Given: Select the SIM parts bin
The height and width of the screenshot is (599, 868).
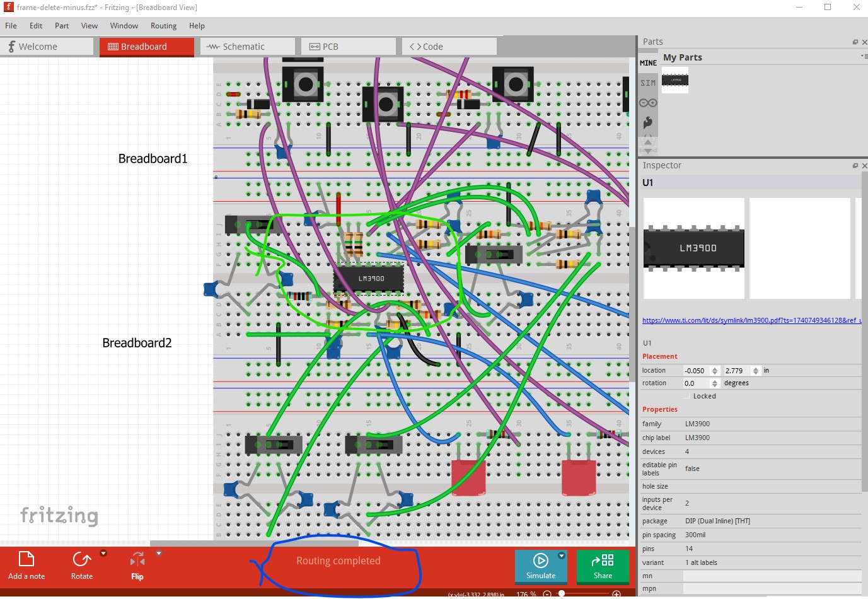Looking at the screenshot, I should (x=648, y=83).
